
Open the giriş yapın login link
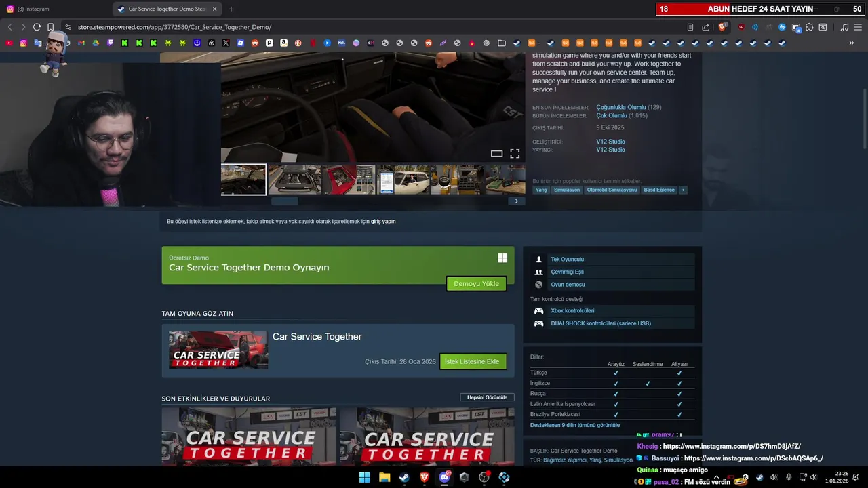(x=383, y=222)
